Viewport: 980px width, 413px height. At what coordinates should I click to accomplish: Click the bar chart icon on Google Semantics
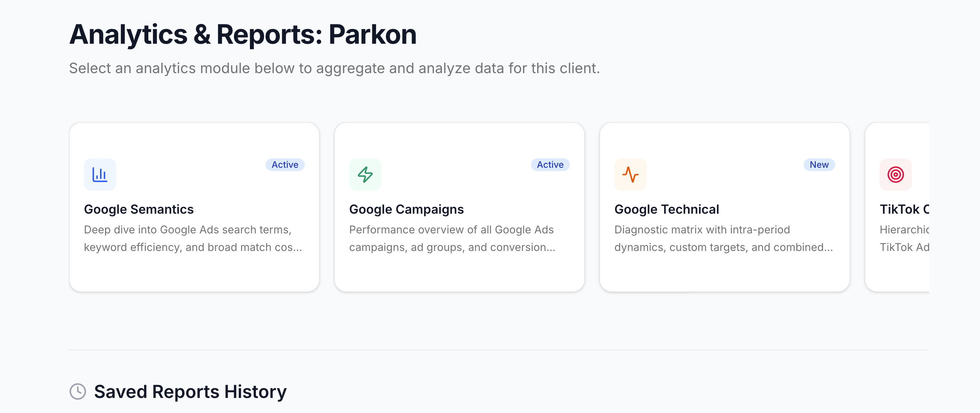pyautogui.click(x=100, y=174)
